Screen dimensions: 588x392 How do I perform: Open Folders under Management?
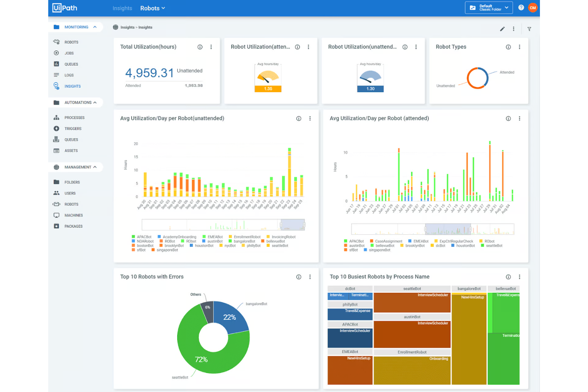[72, 182]
